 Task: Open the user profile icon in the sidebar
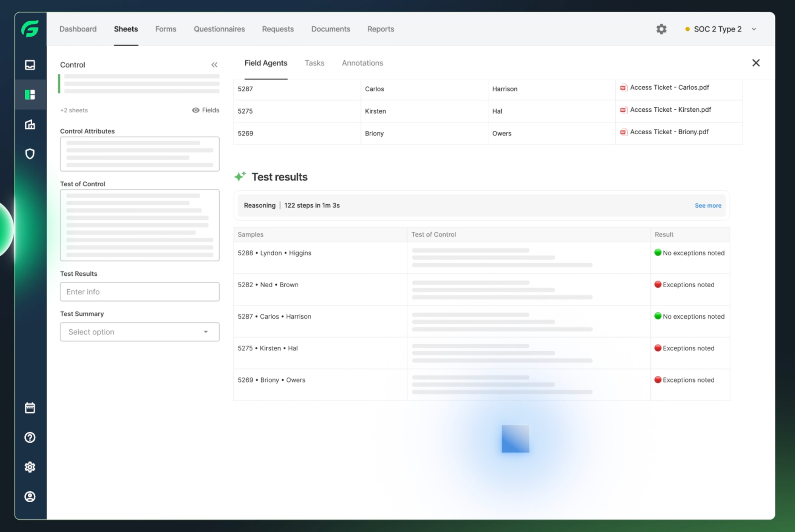[30, 497]
